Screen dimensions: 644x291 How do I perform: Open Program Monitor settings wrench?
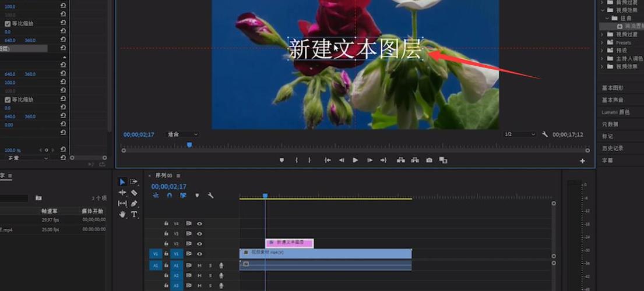coord(545,134)
